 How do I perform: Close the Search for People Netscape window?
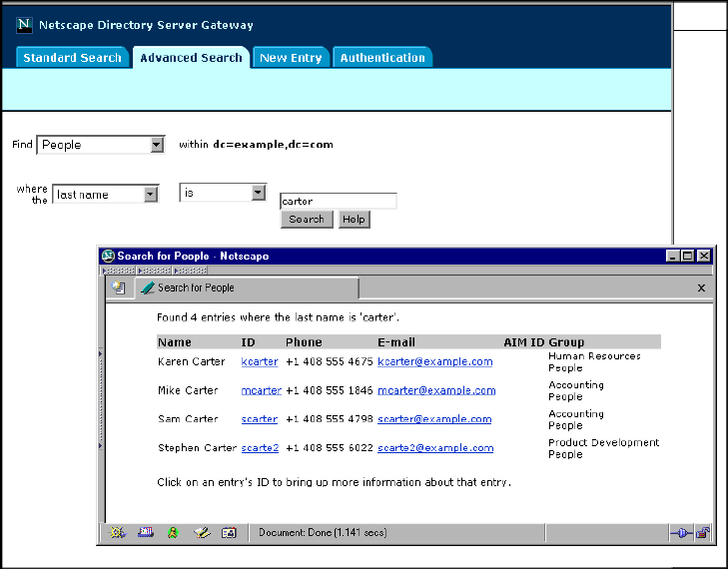tap(704, 256)
